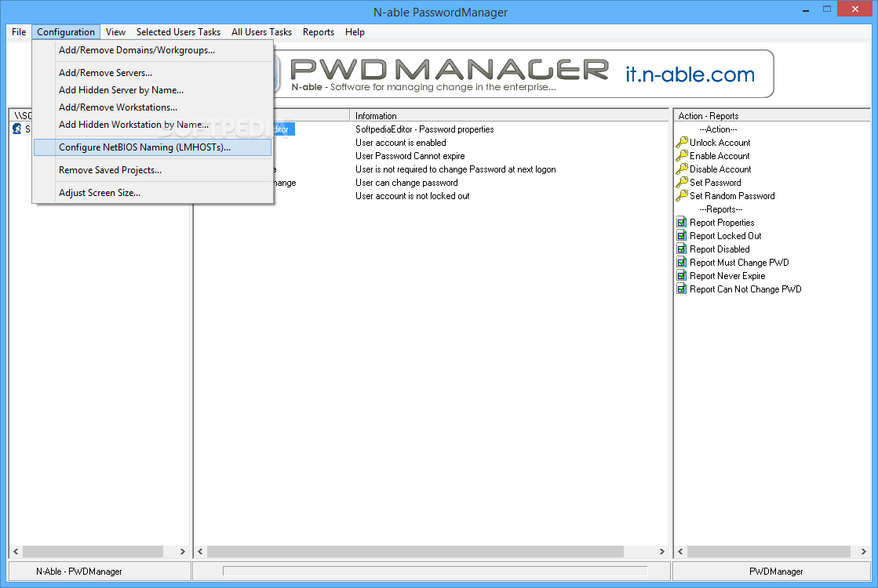Choose Adjust Screen Size... entry
The height and width of the screenshot is (588, 878).
(152, 193)
